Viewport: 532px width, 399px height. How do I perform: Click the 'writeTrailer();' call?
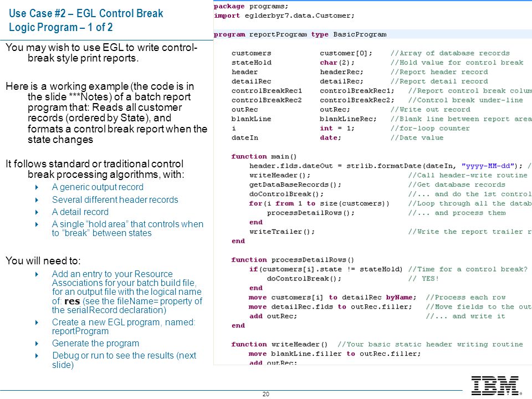pos(282,232)
